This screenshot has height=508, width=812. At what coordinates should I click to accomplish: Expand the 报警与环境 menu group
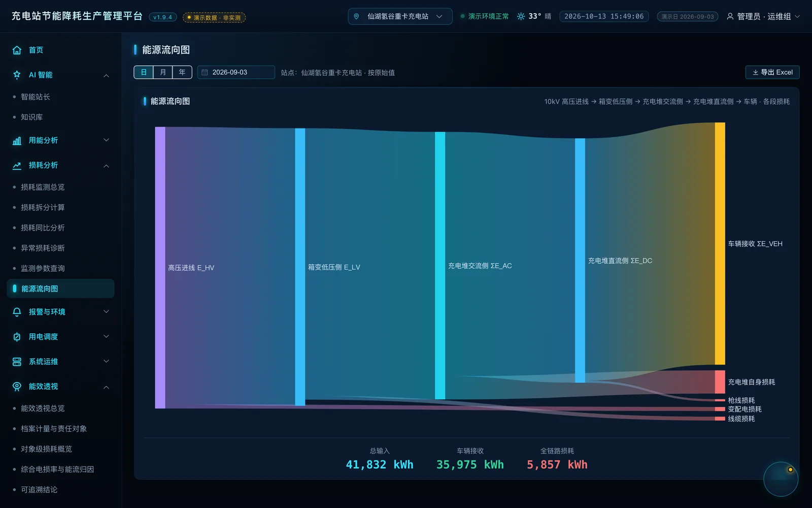[106, 312]
